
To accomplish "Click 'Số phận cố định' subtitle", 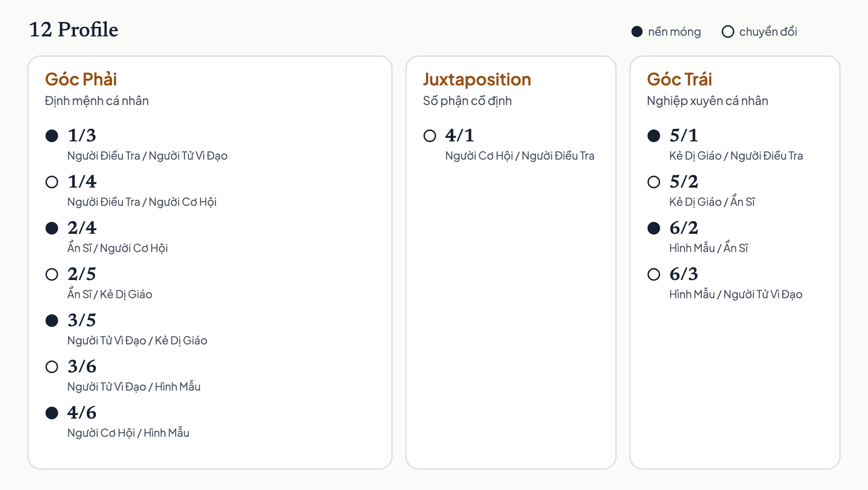I will click(467, 101).
